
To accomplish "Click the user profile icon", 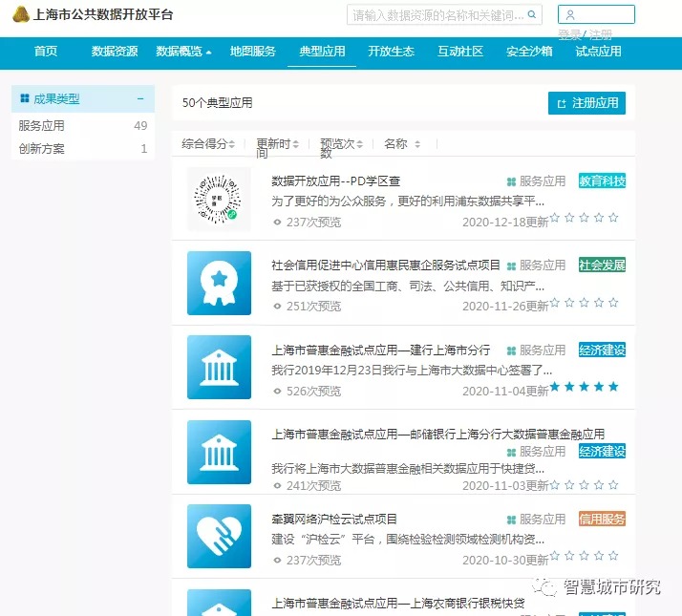I will (x=570, y=15).
